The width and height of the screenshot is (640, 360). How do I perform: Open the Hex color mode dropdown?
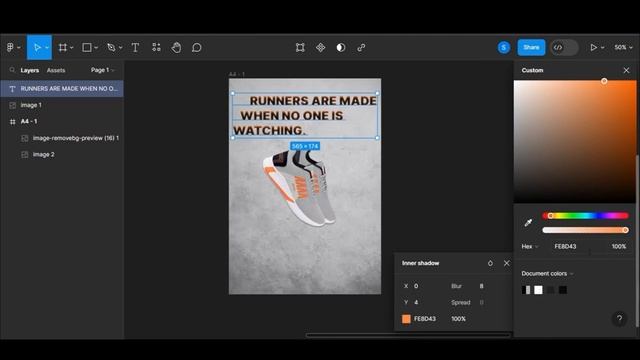[530, 247]
